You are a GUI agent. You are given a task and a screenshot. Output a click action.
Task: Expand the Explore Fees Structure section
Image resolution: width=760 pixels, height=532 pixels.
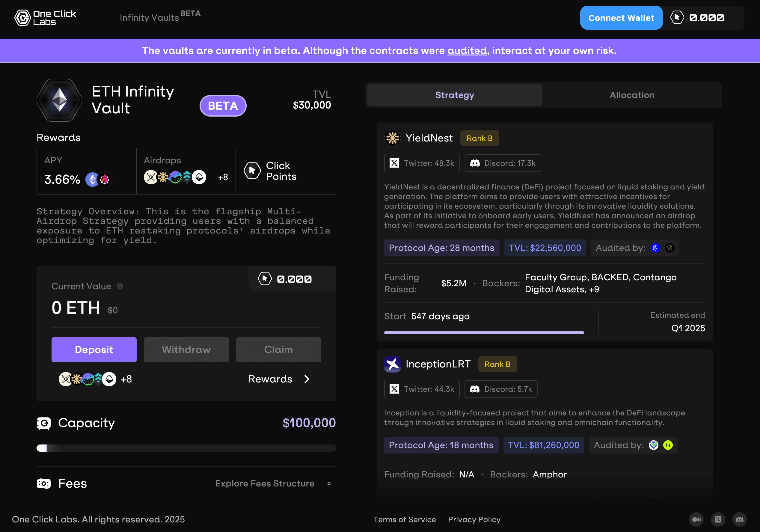pyautogui.click(x=265, y=483)
